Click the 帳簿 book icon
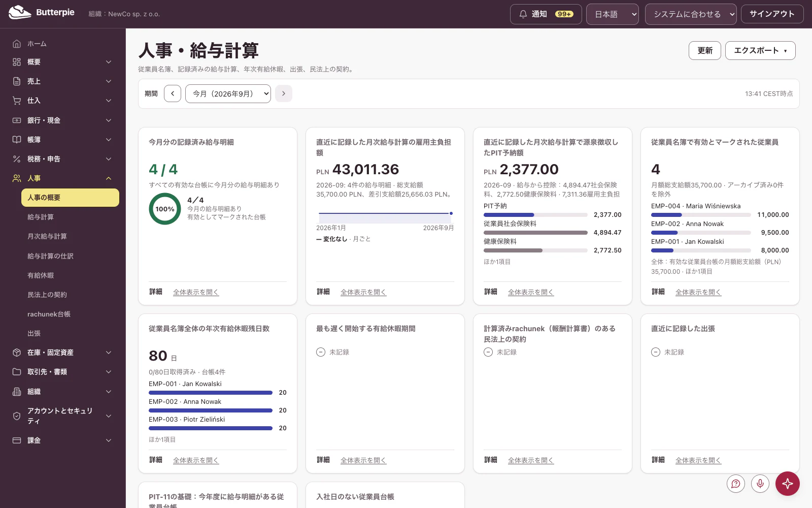 click(x=17, y=140)
